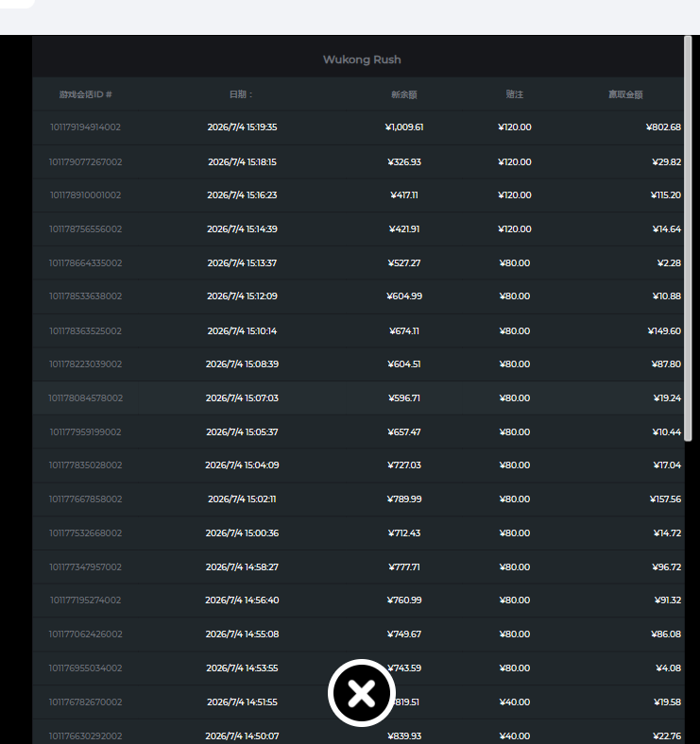The width and height of the screenshot is (700, 744).
Task: Click the 新余额 column header
Action: click(404, 94)
